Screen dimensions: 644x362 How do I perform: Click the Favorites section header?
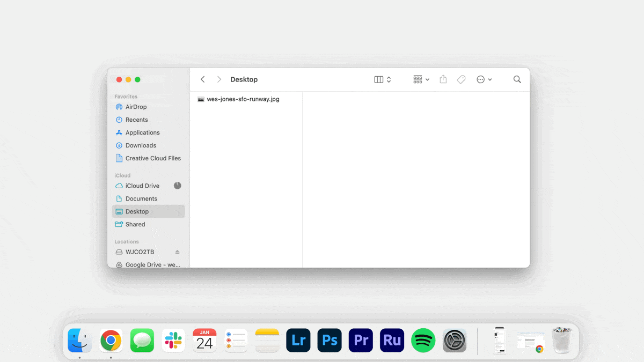point(126,97)
